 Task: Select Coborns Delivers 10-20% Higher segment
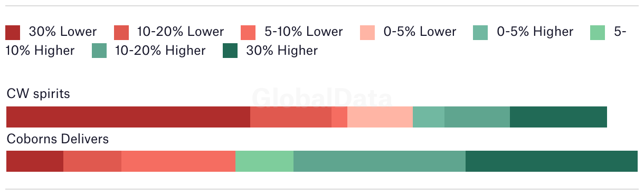380,161
